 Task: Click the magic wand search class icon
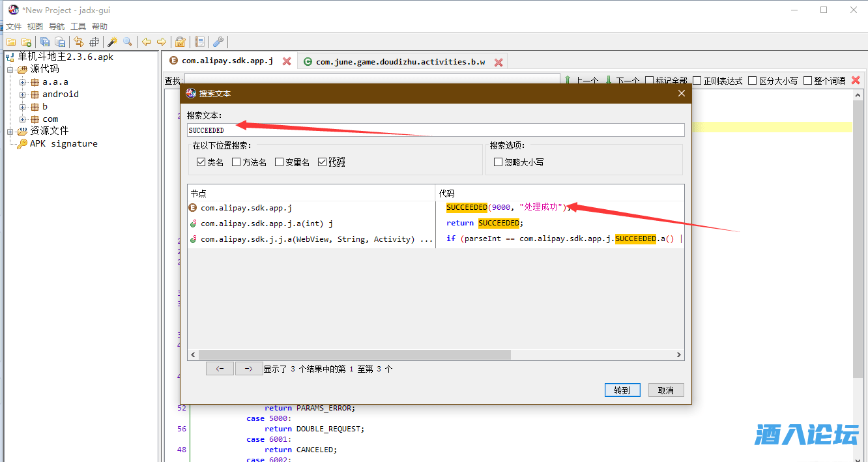pos(112,42)
